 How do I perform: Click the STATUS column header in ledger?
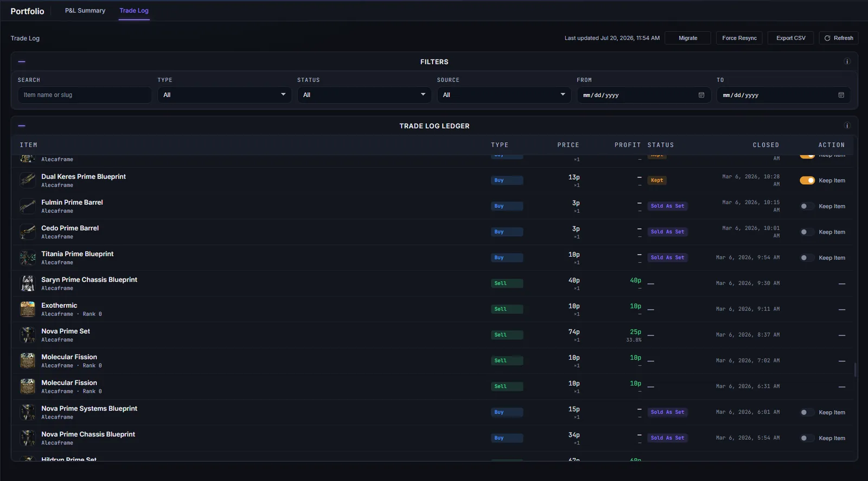(x=661, y=145)
